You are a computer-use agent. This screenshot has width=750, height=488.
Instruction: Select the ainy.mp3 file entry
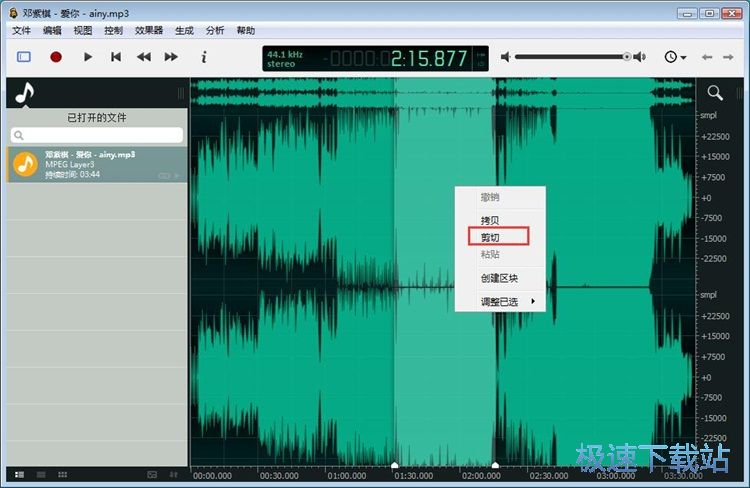click(x=97, y=165)
